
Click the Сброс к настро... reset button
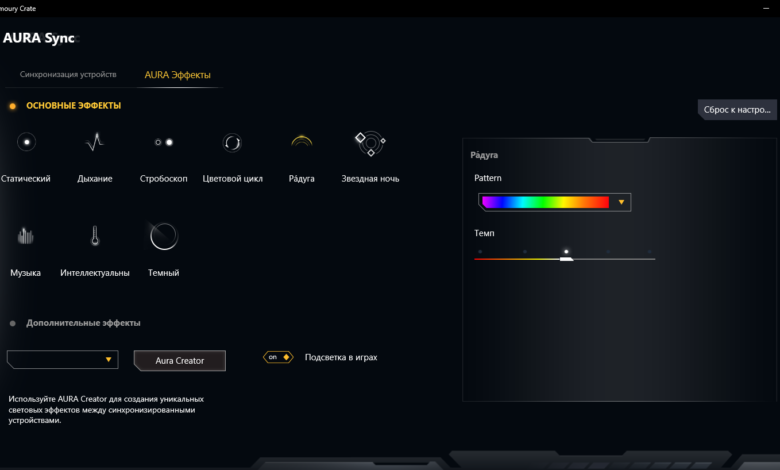coord(737,109)
